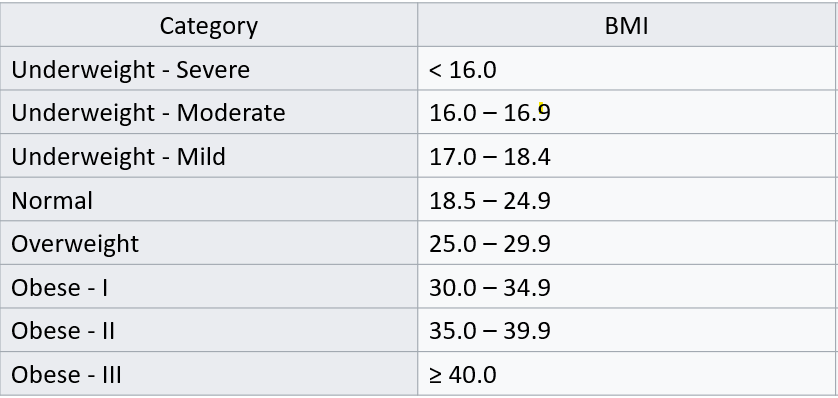Click the 16.0 – 16.9 BMI value
This screenshot has height=398, width=838.
coord(490,113)
